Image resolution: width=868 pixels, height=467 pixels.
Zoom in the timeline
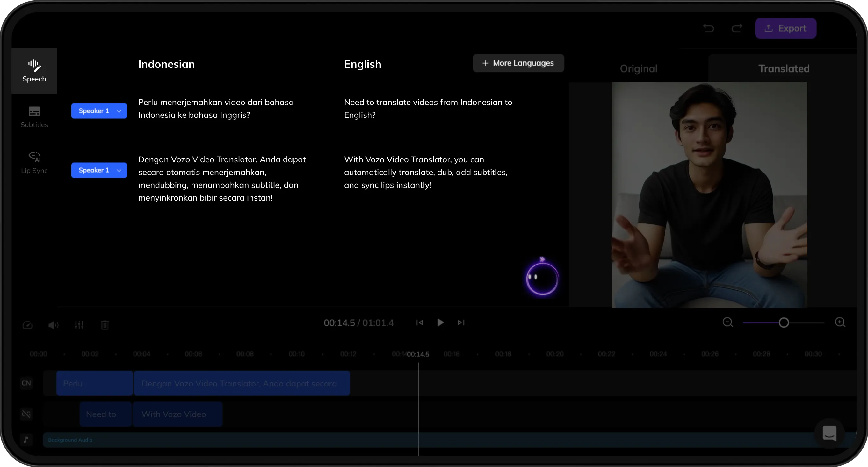pyautogui.click(x=840, y=322)
